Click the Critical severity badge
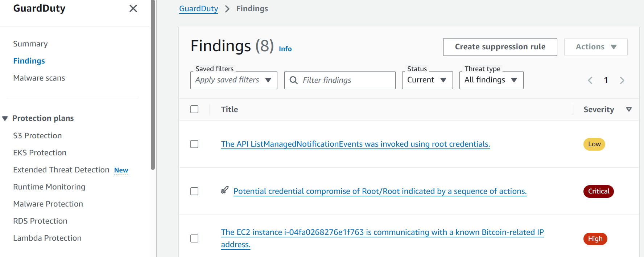 click(599, 191)
